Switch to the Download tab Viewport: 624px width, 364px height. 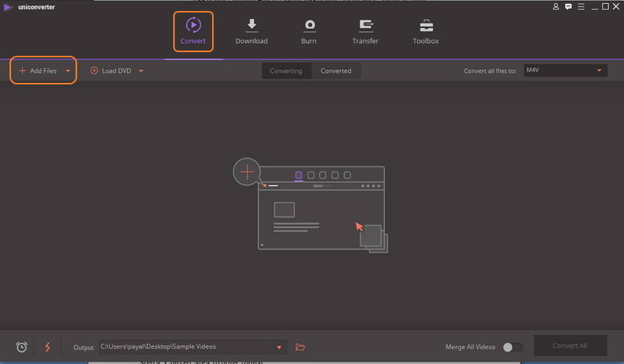[252, 32]
